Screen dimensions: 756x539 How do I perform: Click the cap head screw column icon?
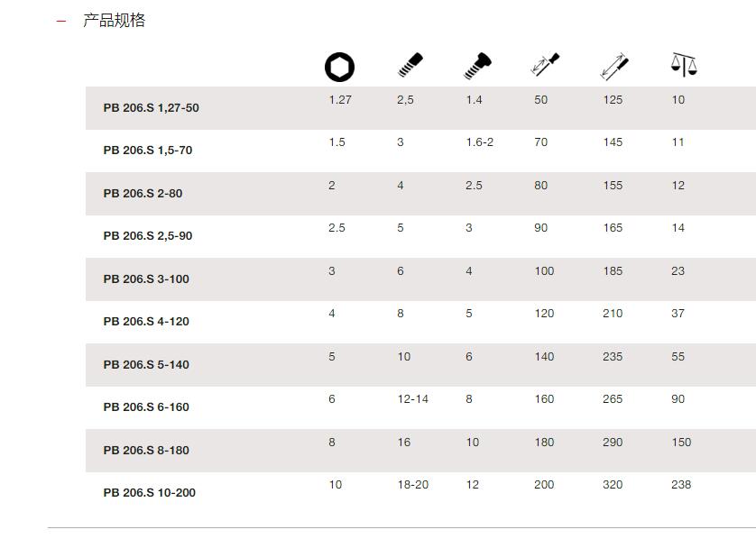click(x=477, y=66)
